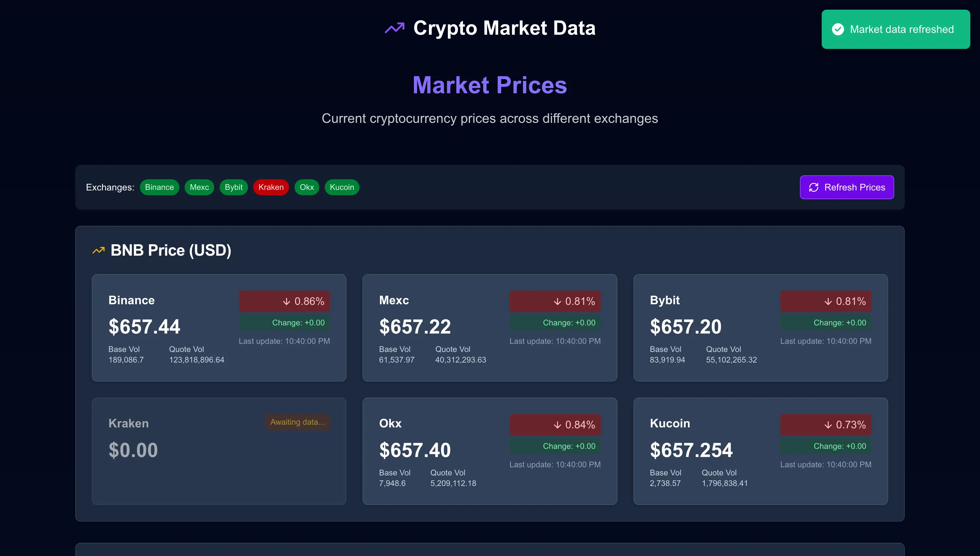Image resolution: width=980 pixels, height=556 pixels.
Task: Click the Awaiting data badge on Kraken card
Action: point(298,422)
